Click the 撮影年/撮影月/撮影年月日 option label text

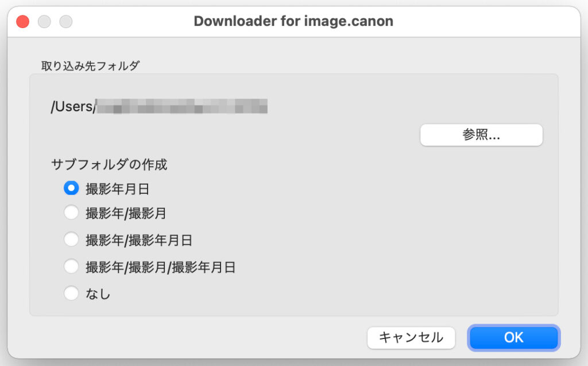[x=160, y=267]
